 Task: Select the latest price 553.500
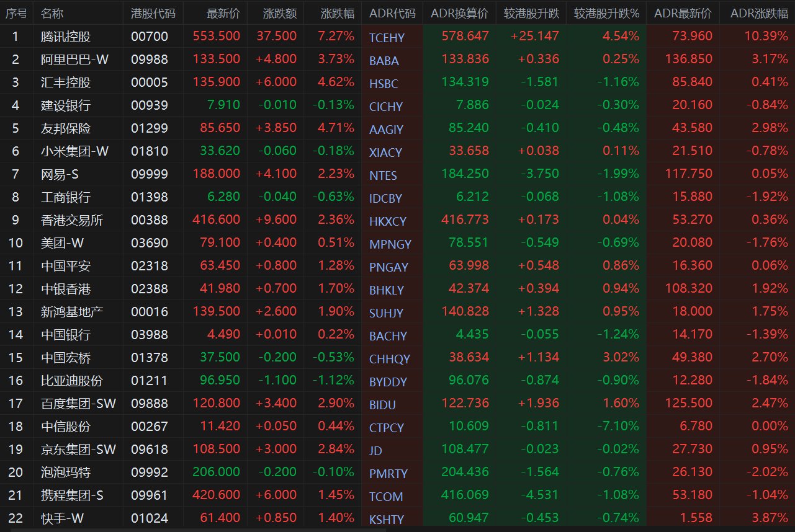217,37
